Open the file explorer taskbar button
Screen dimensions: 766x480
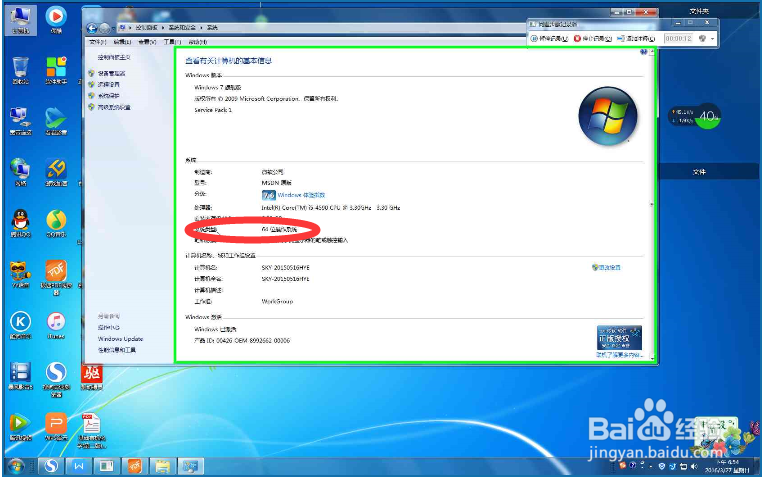[162, 466]
